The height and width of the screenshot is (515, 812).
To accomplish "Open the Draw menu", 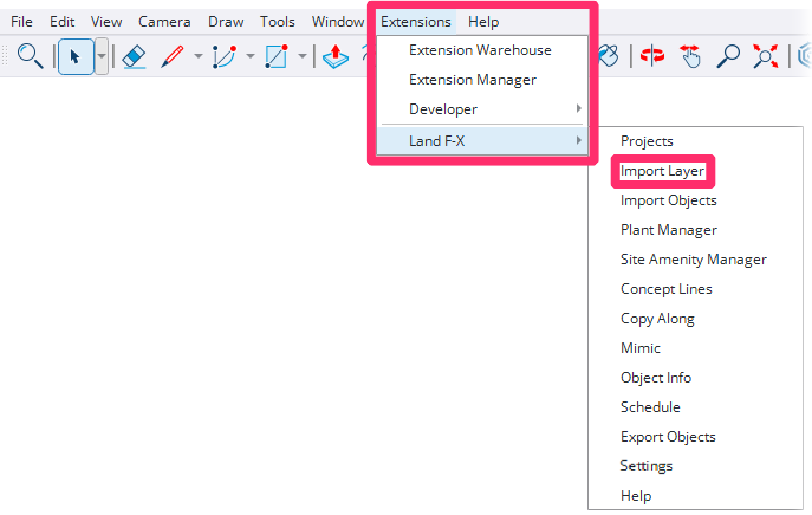I will (x=226, y=22).
